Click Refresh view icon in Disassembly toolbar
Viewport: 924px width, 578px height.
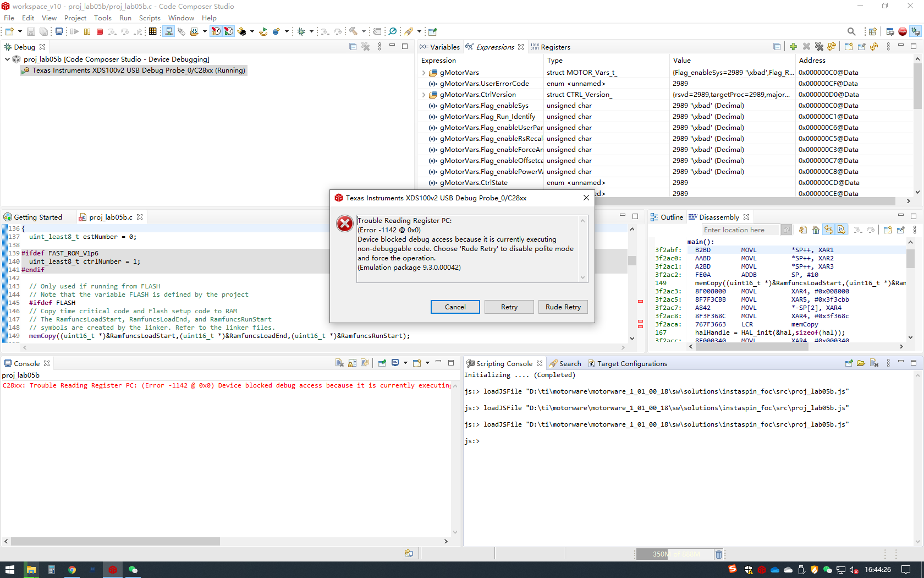coord(803,230)
